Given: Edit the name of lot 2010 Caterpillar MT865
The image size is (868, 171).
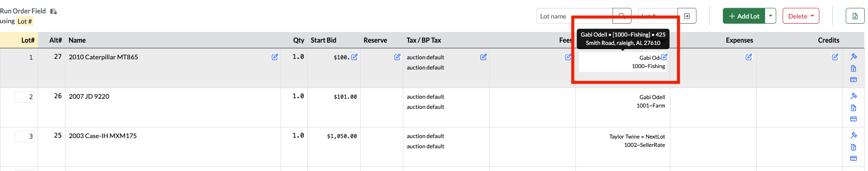Looking at the screenshot, I should coord(275,57).
